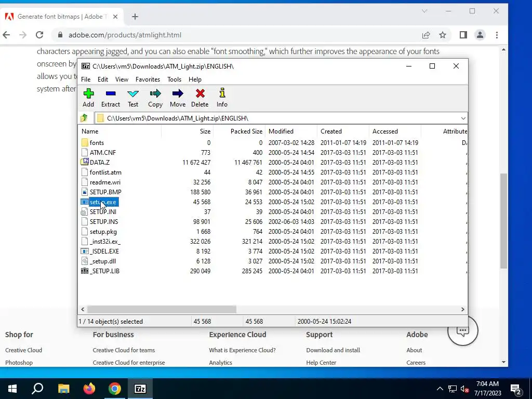Screen dimensions: 532x399
Task: Click the Extract toolbar icon
Action: tap(111, 94)
